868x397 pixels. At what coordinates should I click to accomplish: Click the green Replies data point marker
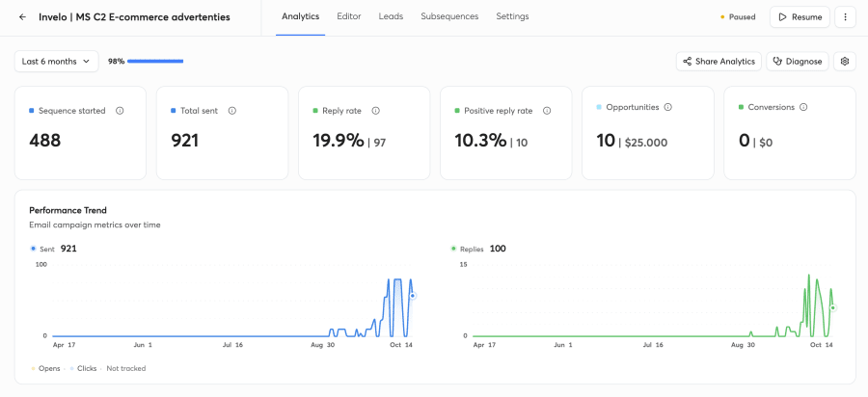pos(832,308)
